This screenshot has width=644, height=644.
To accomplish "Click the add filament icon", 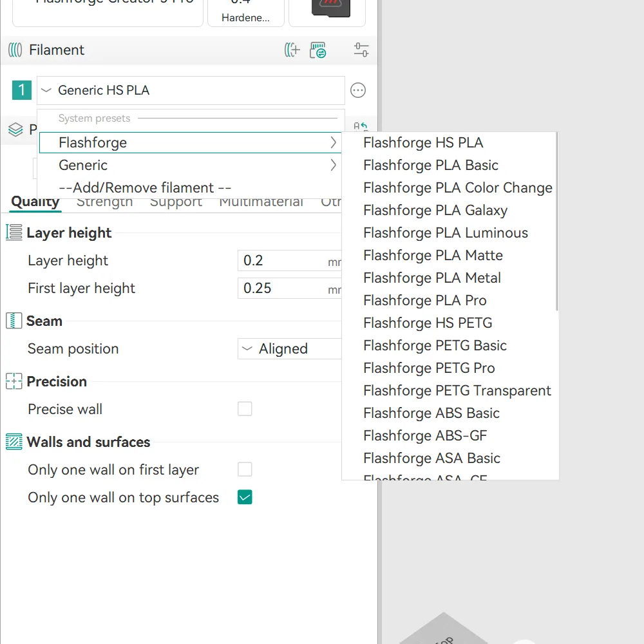I will click(x=292, y=50).
